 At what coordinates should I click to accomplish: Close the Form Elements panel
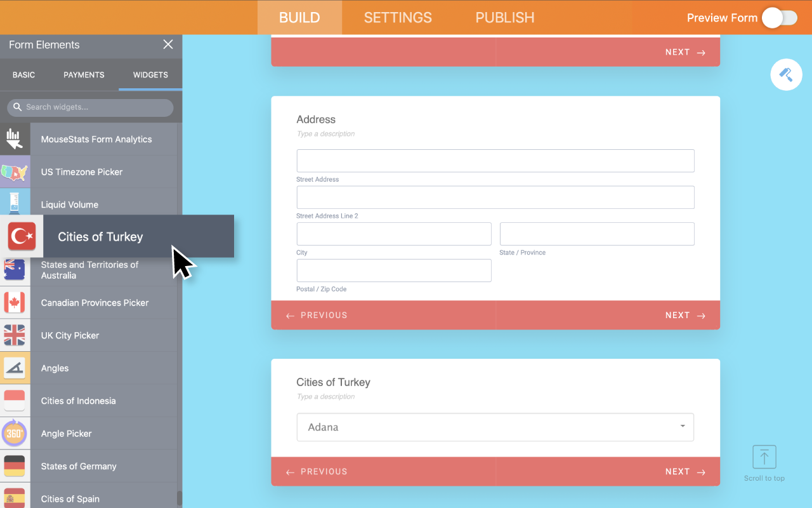tap(168, 44)
